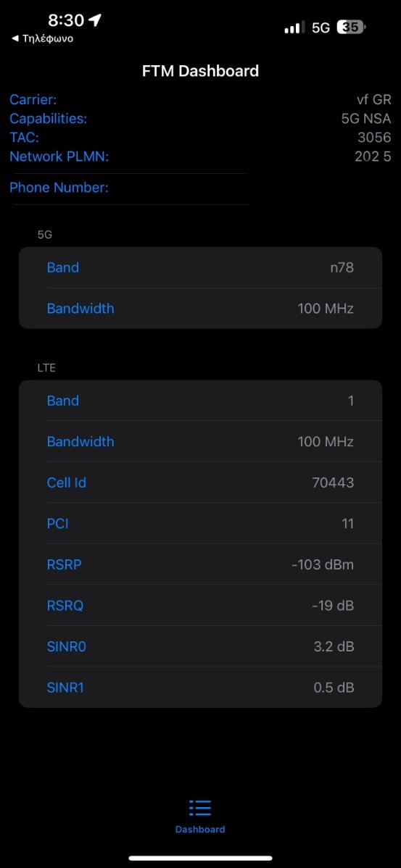Select the RSRQ row
Viewport: 401px width, 868px height.
point(200,606)
